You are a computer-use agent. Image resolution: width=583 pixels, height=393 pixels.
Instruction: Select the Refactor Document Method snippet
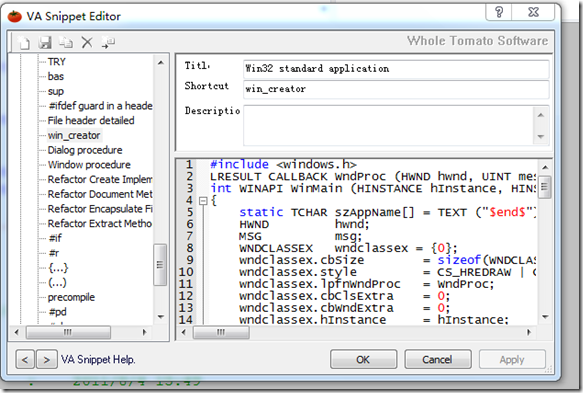tap(100, 194)
